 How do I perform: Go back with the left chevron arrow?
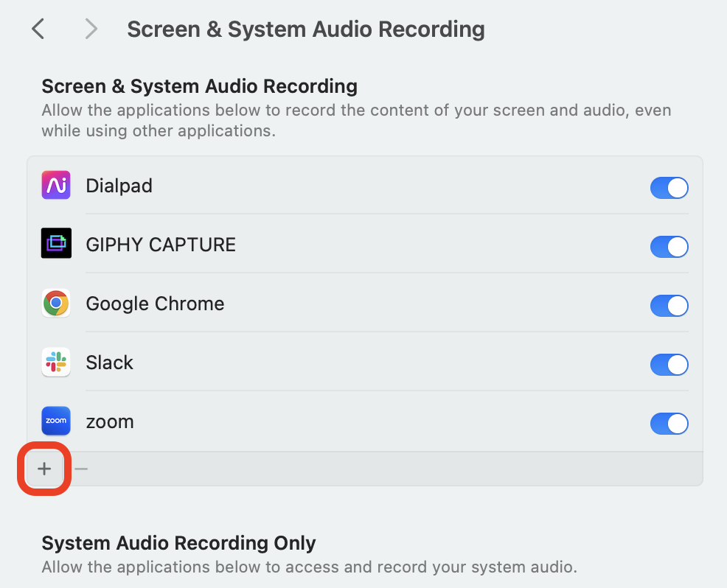pos(38,29)
